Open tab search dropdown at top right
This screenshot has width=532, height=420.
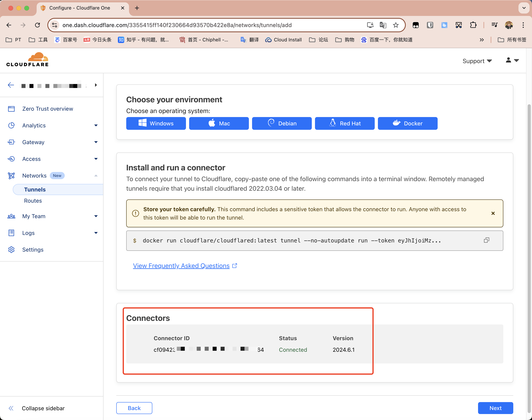(x=524, y=8)
